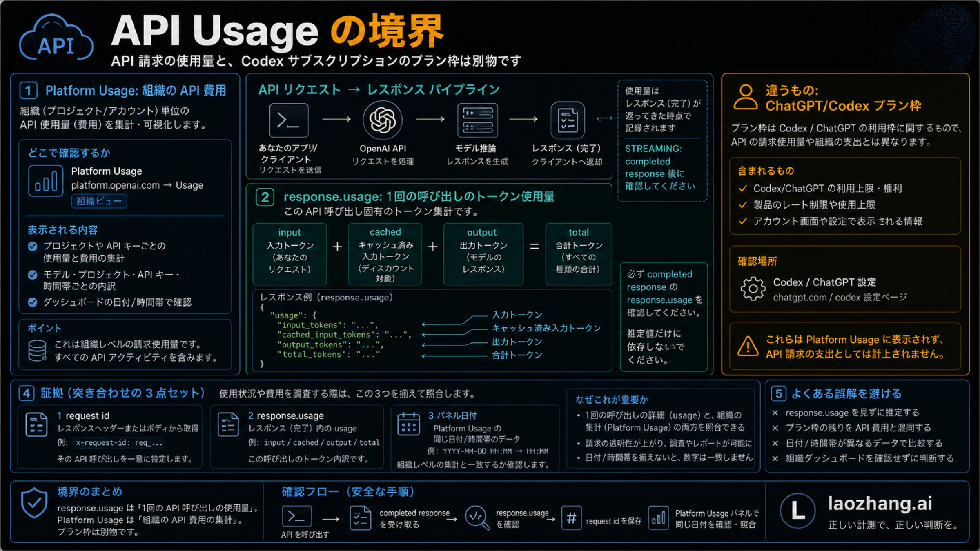Click the "cached_input_tokens" code line
The width and height of the screenshot is (980, 551).
(x=344, y=335)
